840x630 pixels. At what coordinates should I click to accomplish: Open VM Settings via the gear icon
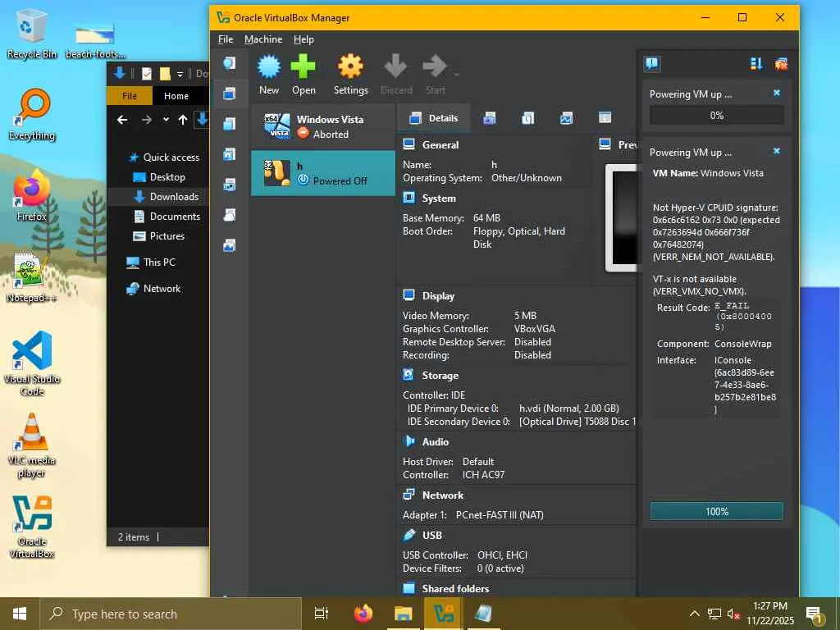[x=351, y=74]
